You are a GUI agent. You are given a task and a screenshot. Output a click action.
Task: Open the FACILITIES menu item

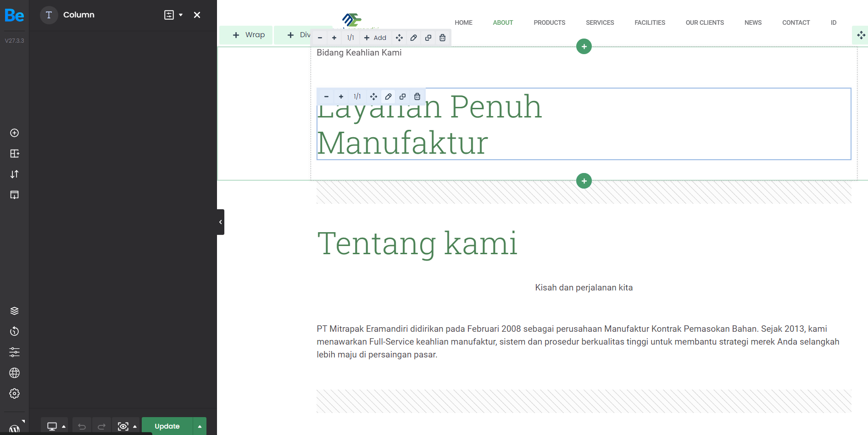[x=650, y=22]
